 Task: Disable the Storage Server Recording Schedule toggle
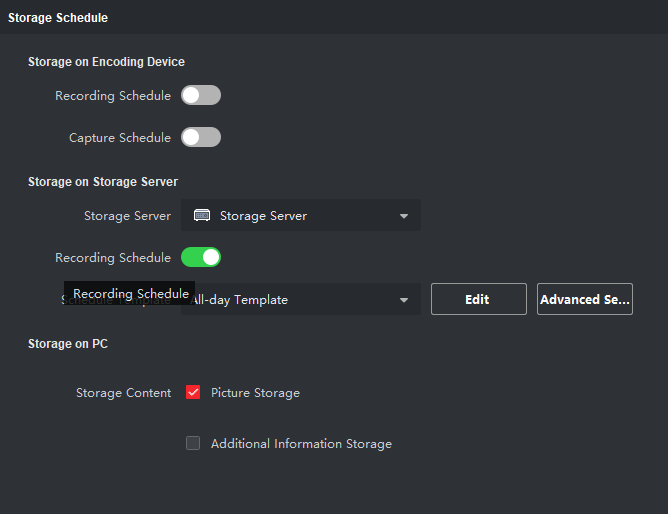[x=201, y=258]
